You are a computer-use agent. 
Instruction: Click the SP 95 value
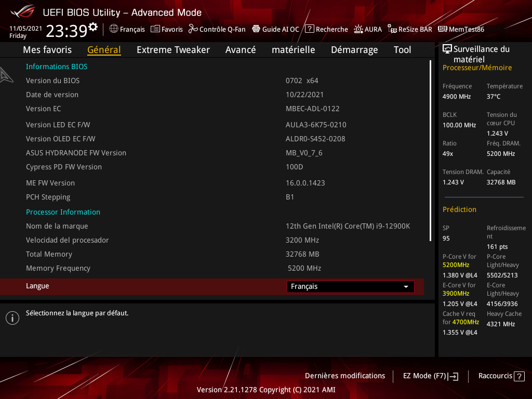pos(446,238)
